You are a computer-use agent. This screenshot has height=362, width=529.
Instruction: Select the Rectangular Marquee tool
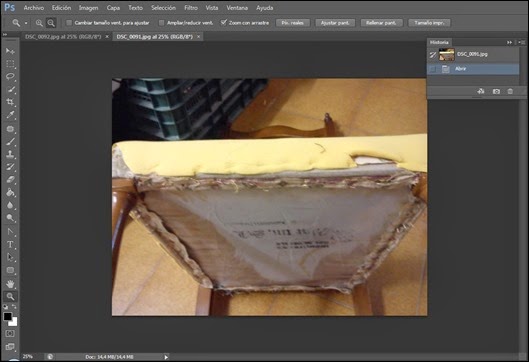tap(10, 64)
